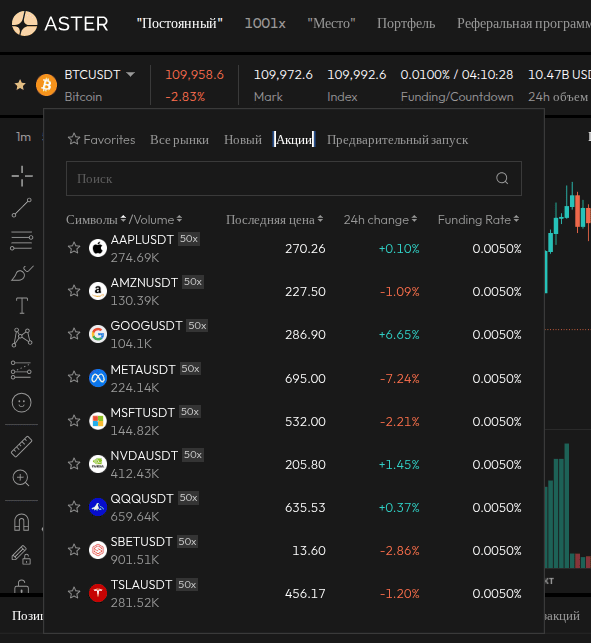Screen dimensions: 591x643
Task: Select the Text annotation tool
Action: (22, 306)
